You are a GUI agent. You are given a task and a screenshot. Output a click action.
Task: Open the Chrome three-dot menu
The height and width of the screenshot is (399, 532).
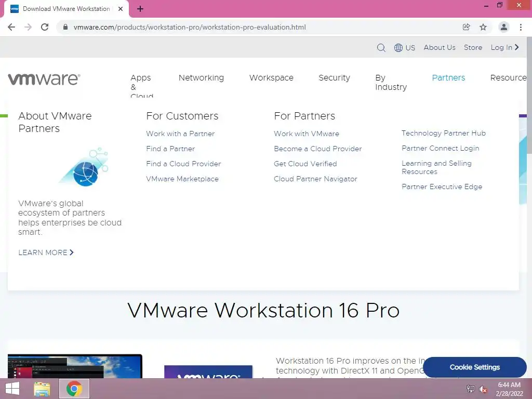[521, 27]
